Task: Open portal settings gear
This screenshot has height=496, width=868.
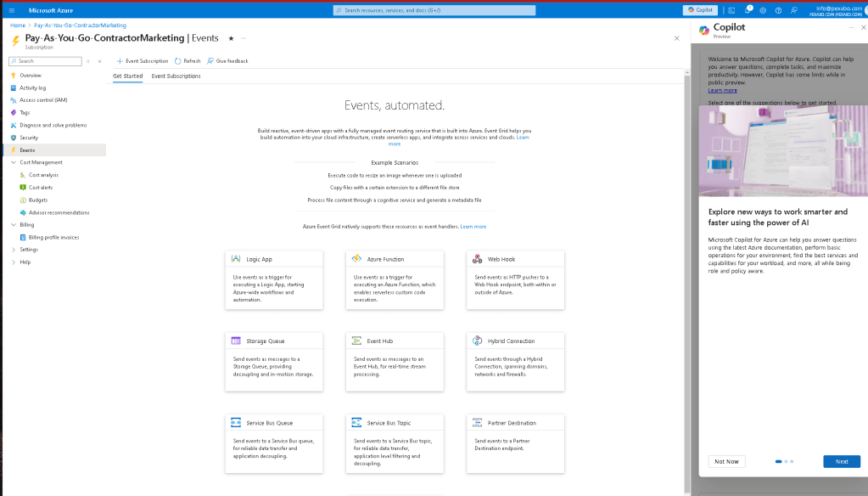Action: (x=763, y=10)
